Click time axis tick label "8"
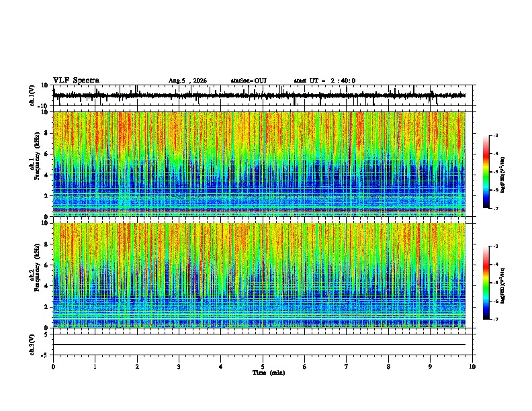 tap(388, 367)
